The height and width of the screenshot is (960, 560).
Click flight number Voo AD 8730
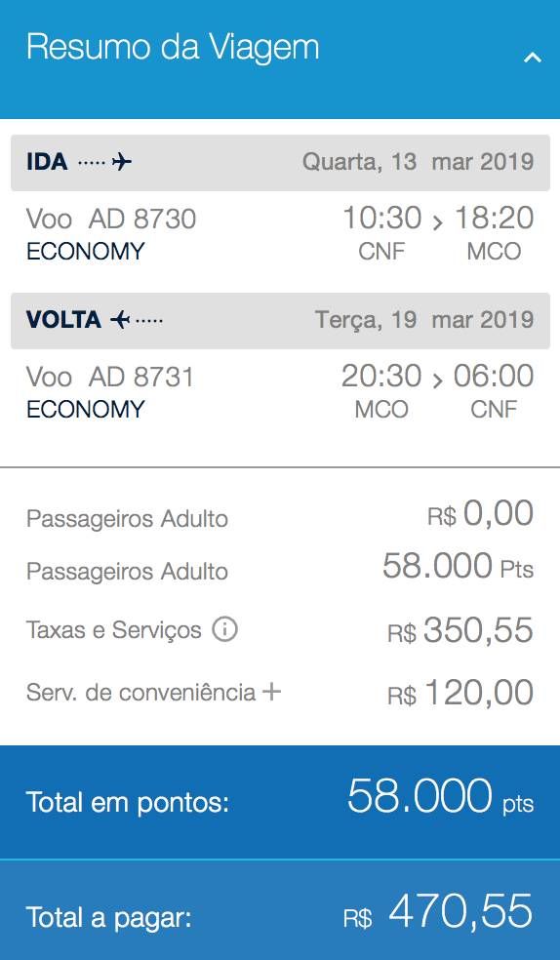(x=111, y=219)
